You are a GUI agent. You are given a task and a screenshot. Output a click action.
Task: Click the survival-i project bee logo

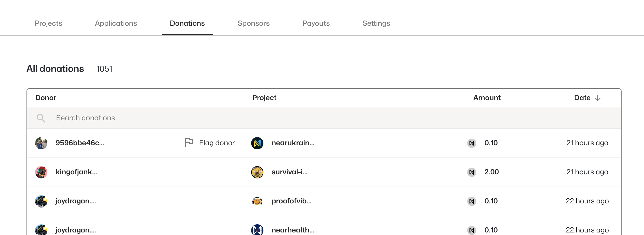(257, 172)
